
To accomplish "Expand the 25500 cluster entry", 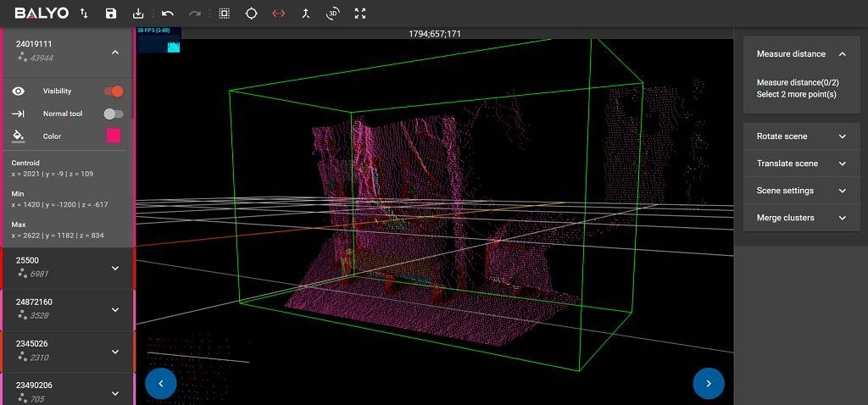I will tap(115, 268).
